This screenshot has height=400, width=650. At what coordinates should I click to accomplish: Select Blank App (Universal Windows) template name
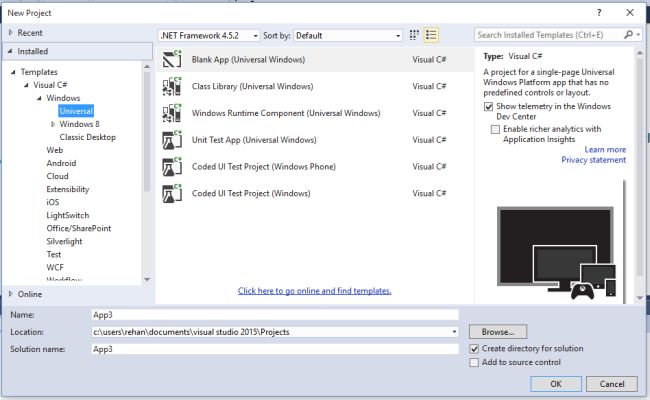(248, 60)
